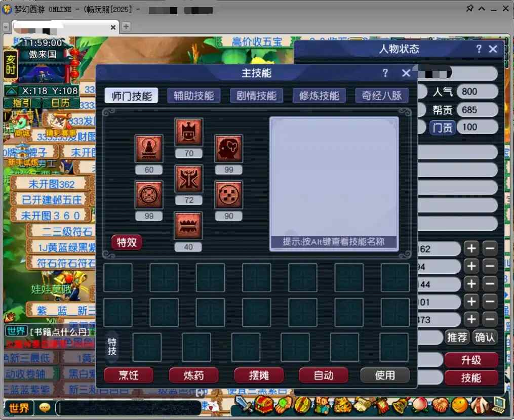
Task: Toggle 自动 auto button
Action: (323, 375)
